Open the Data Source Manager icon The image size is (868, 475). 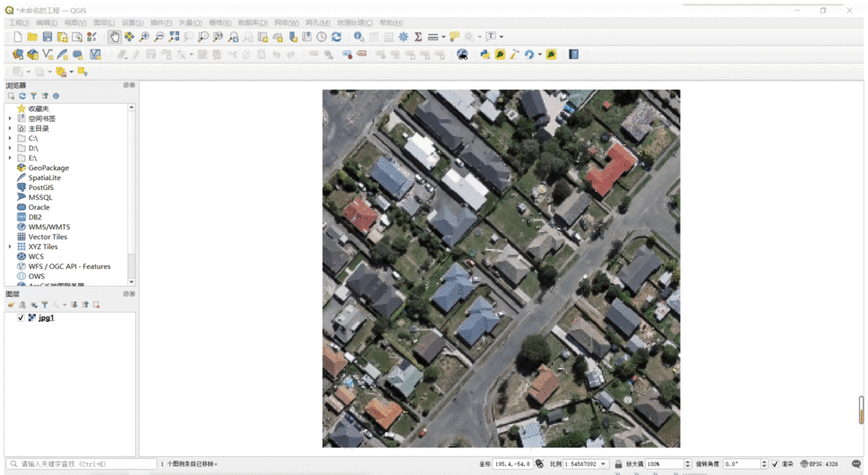pyautogui.click(x=18, y=55)
